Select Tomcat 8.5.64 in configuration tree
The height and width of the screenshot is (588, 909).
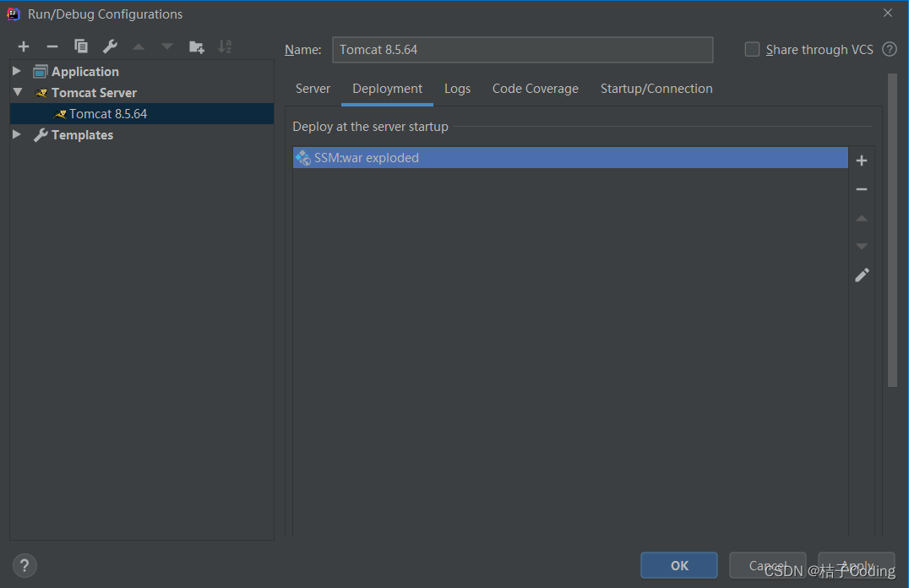[142, 114]
